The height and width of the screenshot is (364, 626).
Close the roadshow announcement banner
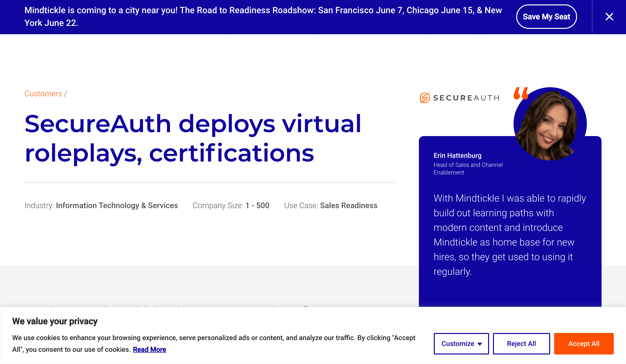pyautogui.click(x=609, y=17)
